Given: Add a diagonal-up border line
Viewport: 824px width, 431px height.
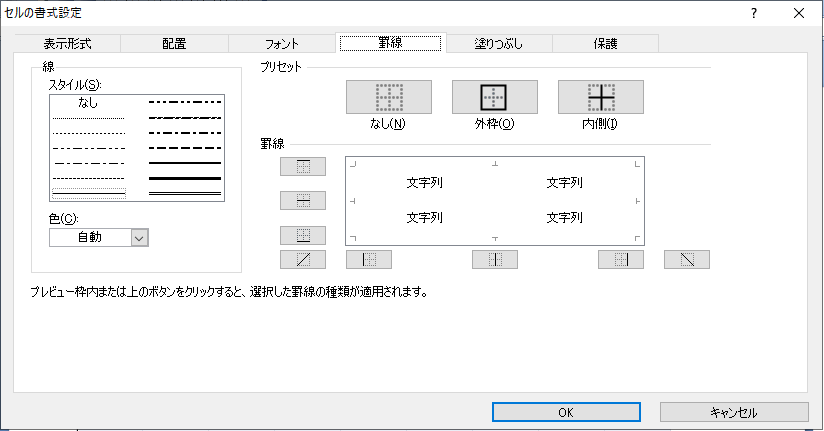Looking at the screenshot, I should [303, 260].
